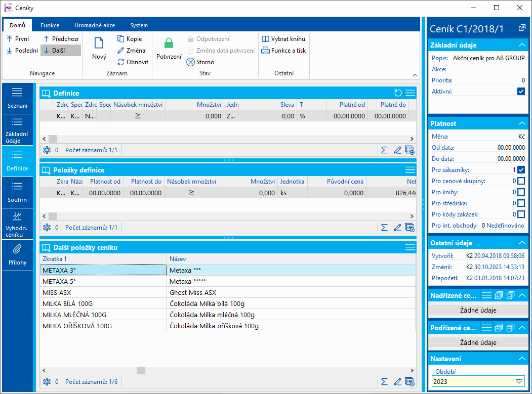This screenshot has height=394, width=532.
Task: Collapse the Ostatní údaje section
Action: click(522, 243)
